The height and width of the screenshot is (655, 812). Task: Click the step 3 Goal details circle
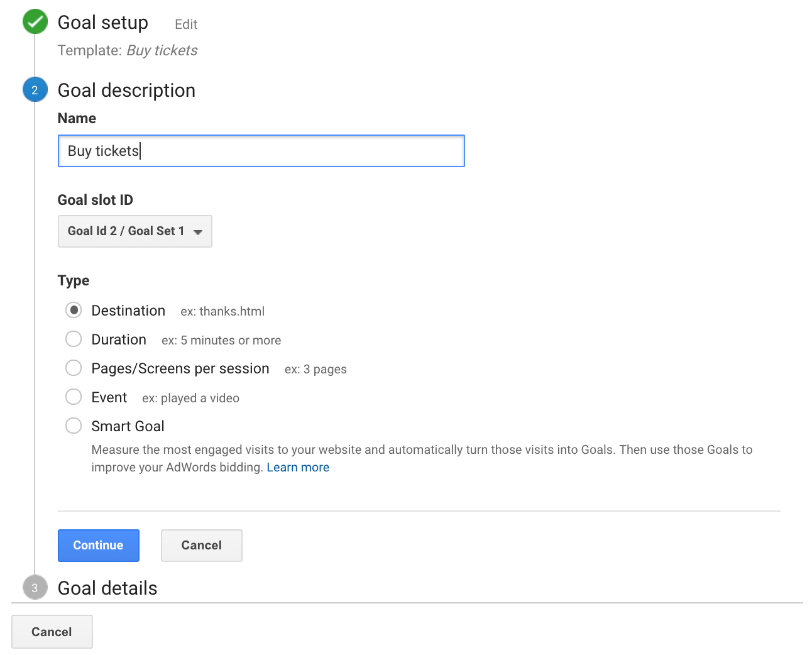coord(35,588)
